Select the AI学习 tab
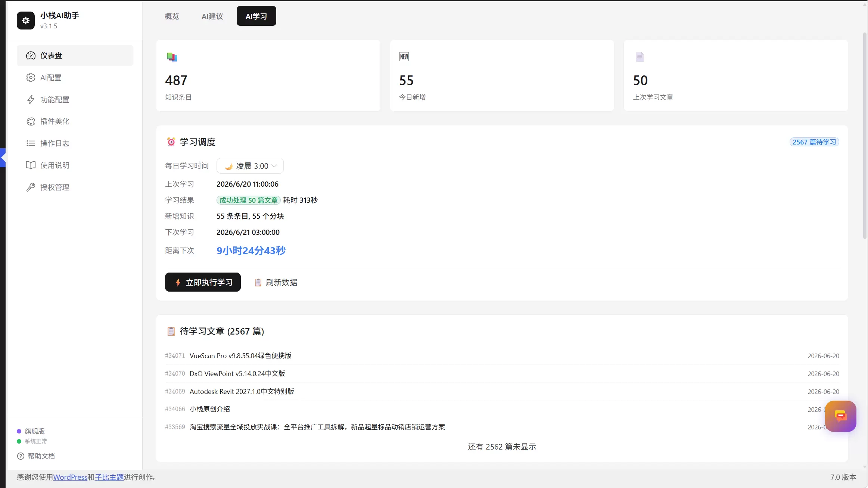Image resolution: width=868 pixels, height=488 pixels. (x=256, y=16)
